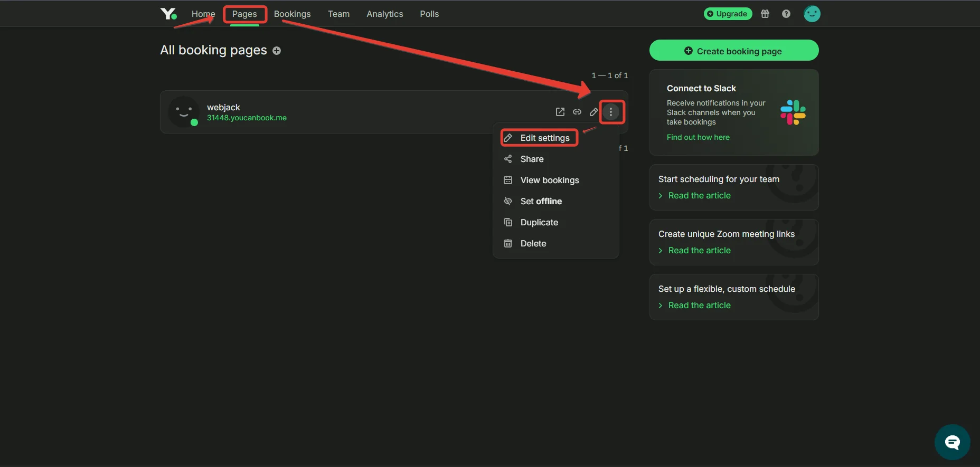Screen dimensions: 980x467
Task: Toggle the three-dot menu for webjack
Action: [611, 112]
